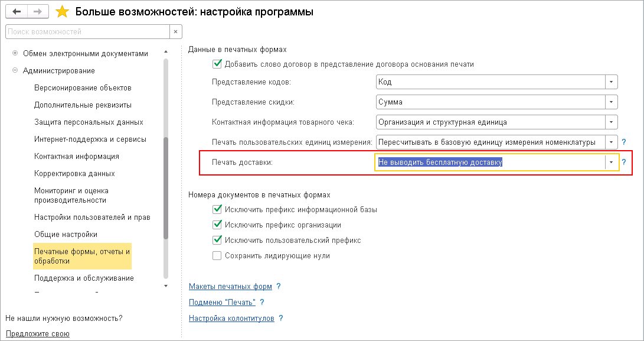Click the Предложите свою link
644x341 pixels.
tap(37, 334)
